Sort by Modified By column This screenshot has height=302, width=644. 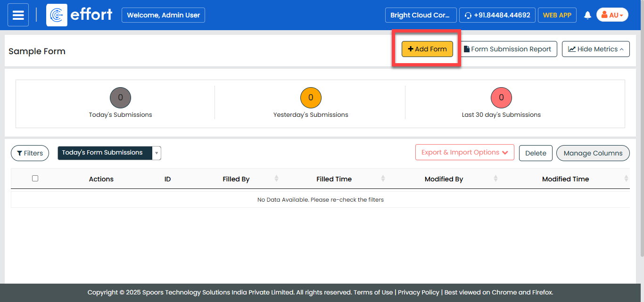tap(495, 179)
